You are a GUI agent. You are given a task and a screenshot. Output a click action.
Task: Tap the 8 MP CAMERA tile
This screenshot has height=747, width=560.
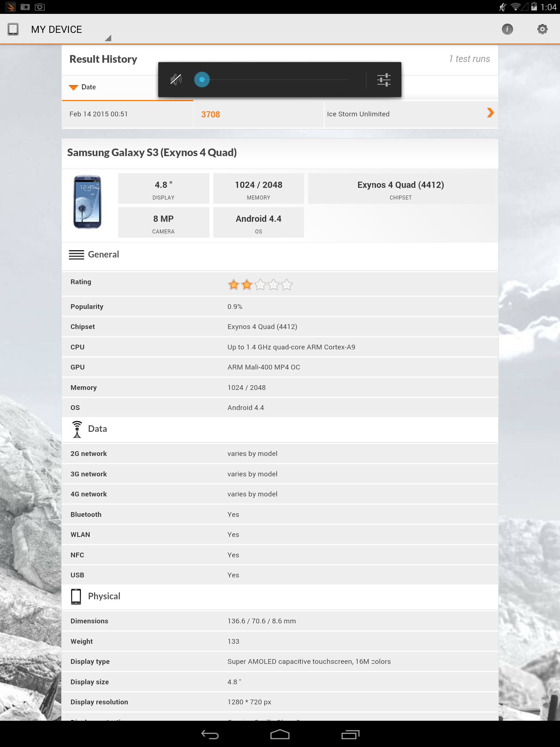click(164, 222)
